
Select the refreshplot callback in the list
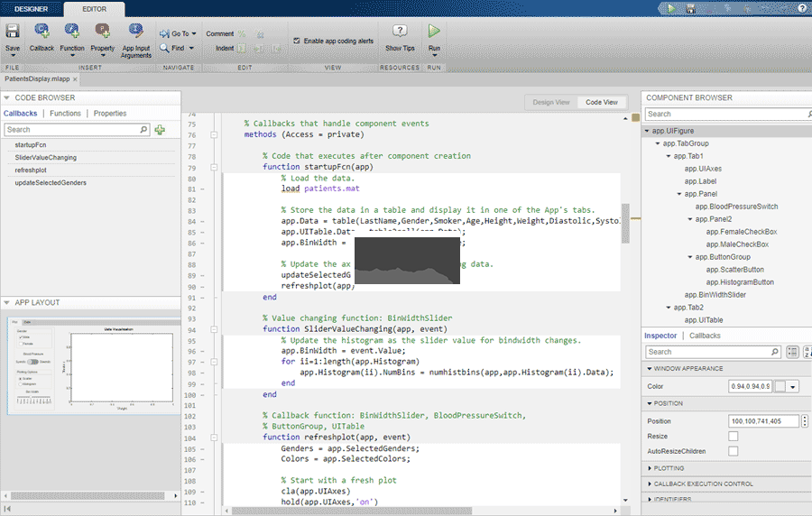click(x=31, y=170)
